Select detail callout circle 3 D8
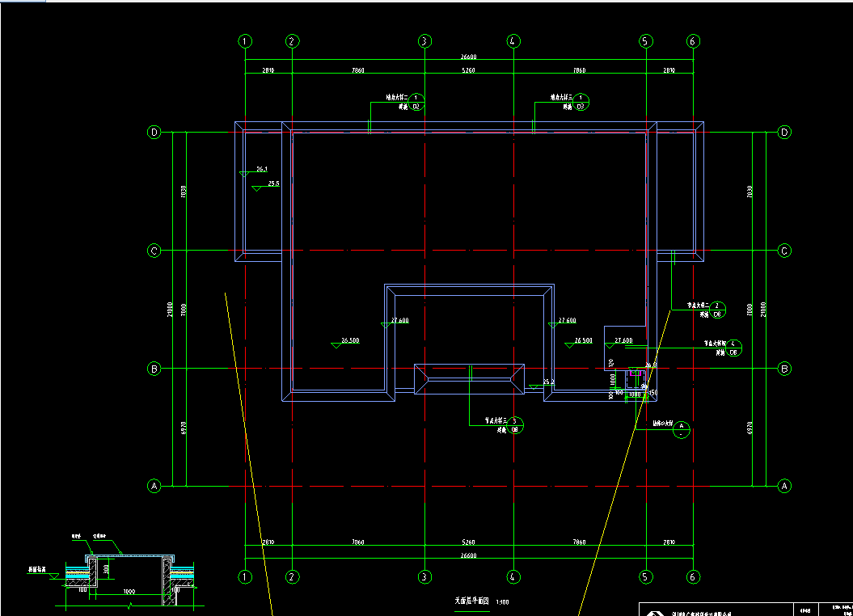Screen dimensions: 853x616 pos(515,424)
